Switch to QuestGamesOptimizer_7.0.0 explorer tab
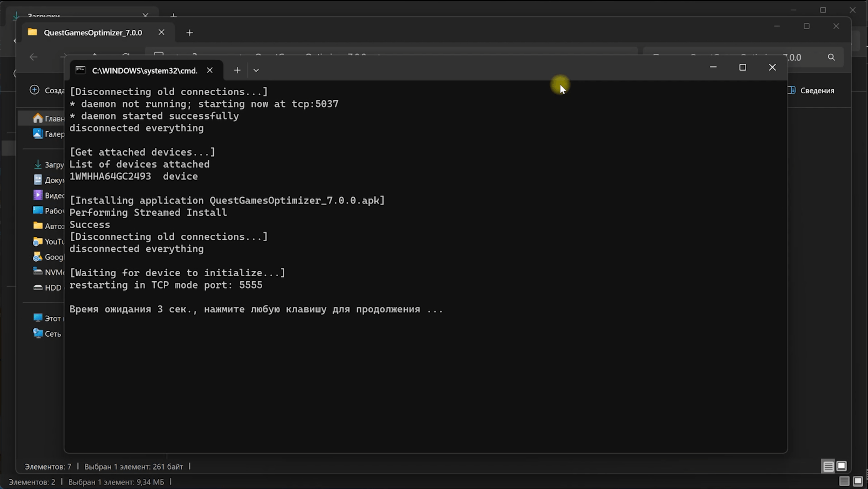 (x=92, y=33)
